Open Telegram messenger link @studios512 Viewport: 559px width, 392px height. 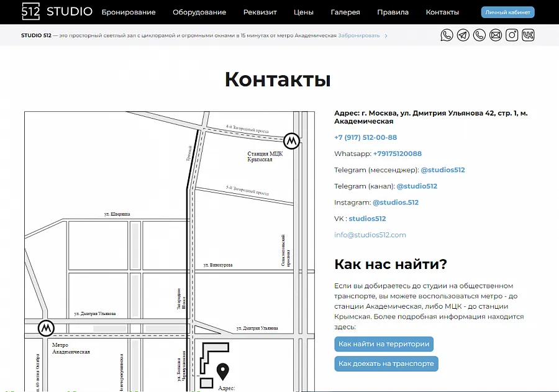(443, 170)
